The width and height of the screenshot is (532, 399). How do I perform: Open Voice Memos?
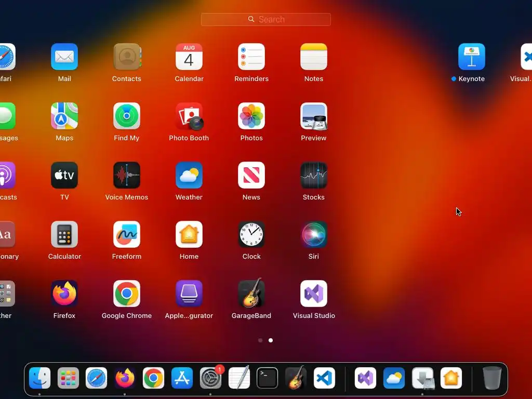click(x=127, y=175)
